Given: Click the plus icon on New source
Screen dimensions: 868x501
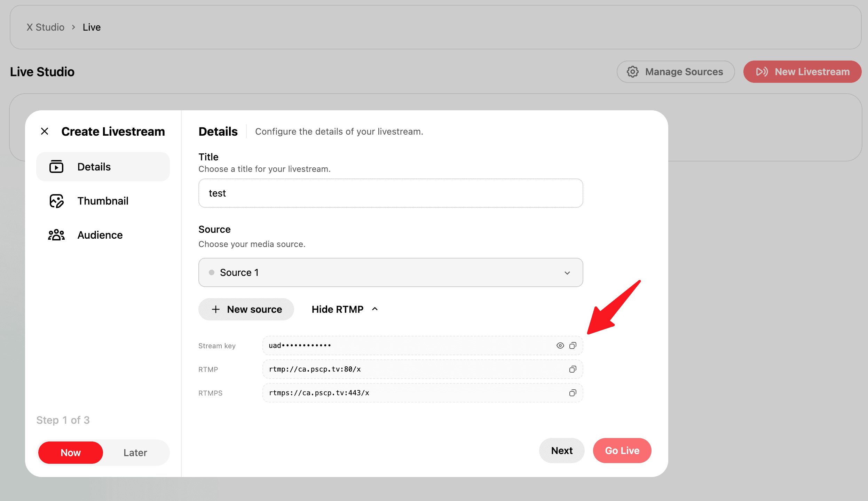Looking at the screenshot, I should [x=216, y=309].
